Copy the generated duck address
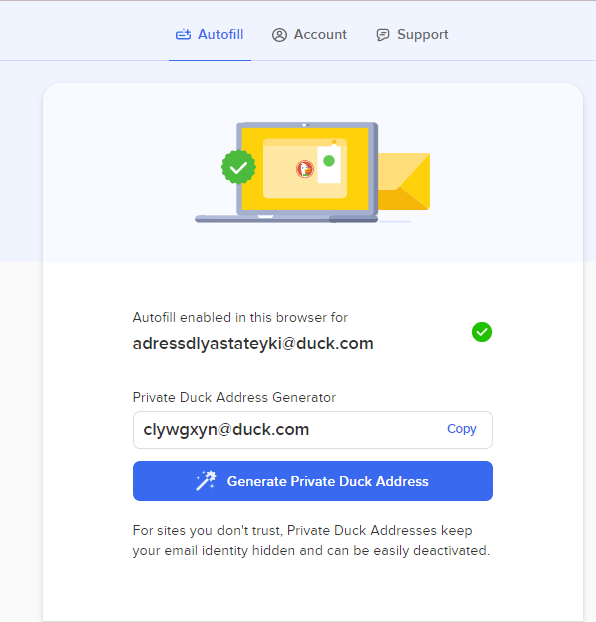Viewport: 596px width, 622px height. pyautogui.click(x=461, y=429)
